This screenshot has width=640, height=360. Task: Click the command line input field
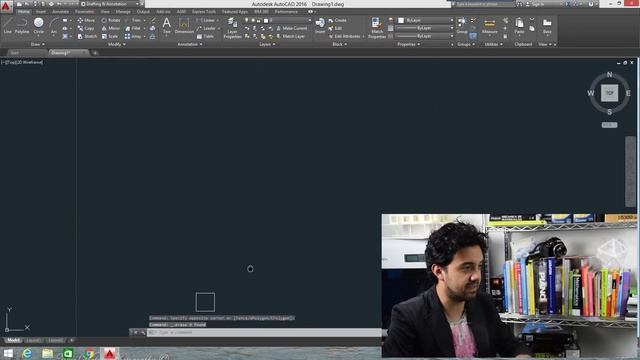[264, 332]
